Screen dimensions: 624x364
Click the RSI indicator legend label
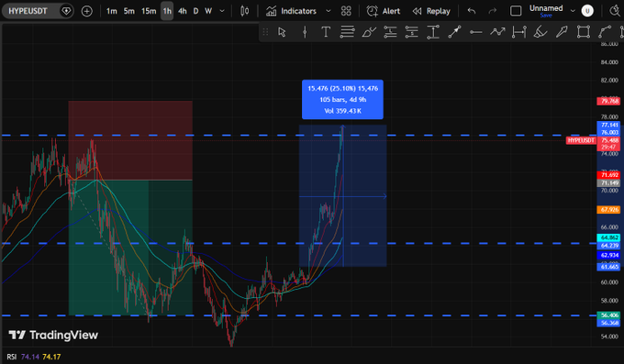pyautogui.click(x=12, y=357)
